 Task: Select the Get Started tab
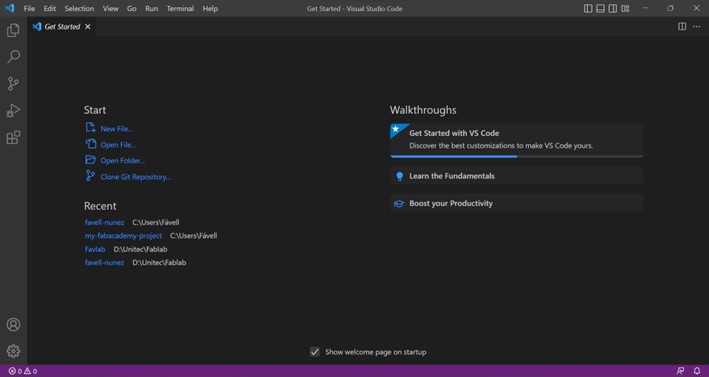(62, 27)
